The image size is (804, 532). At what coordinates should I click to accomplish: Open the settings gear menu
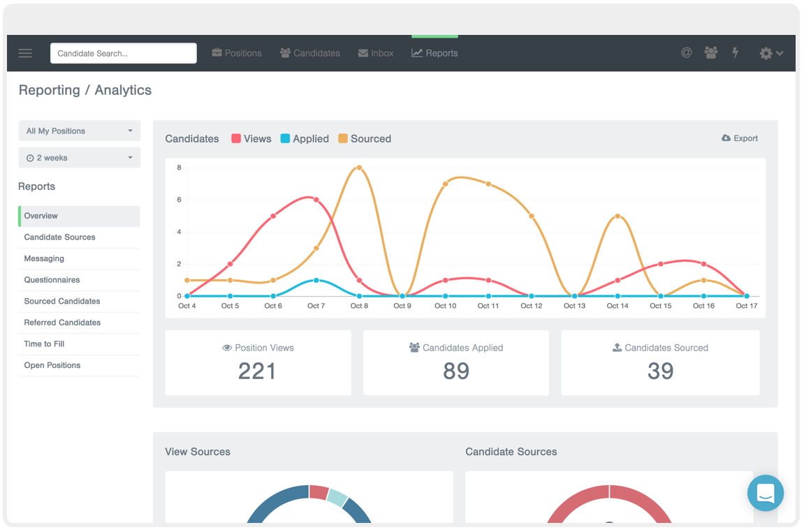pyautogui.click(x=770, y=53)
